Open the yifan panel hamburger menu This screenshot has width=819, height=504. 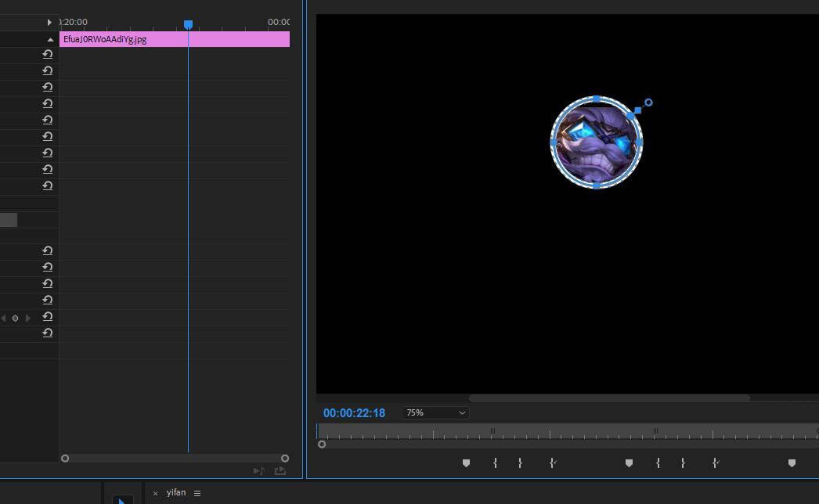197,493
